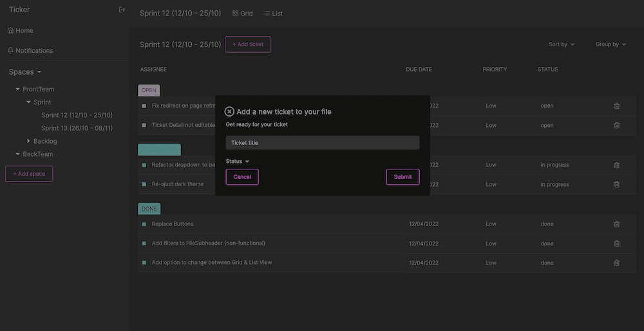Select Sprint 13 (26/10 - 08/11) in tree

click(x=77, y=128)
